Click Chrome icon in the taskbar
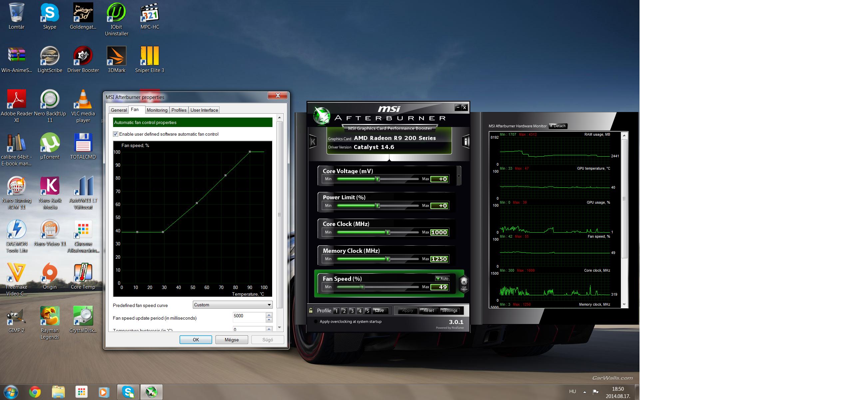Image resolution: width=868 pixels, height=400 pixels. coord(35,392)
